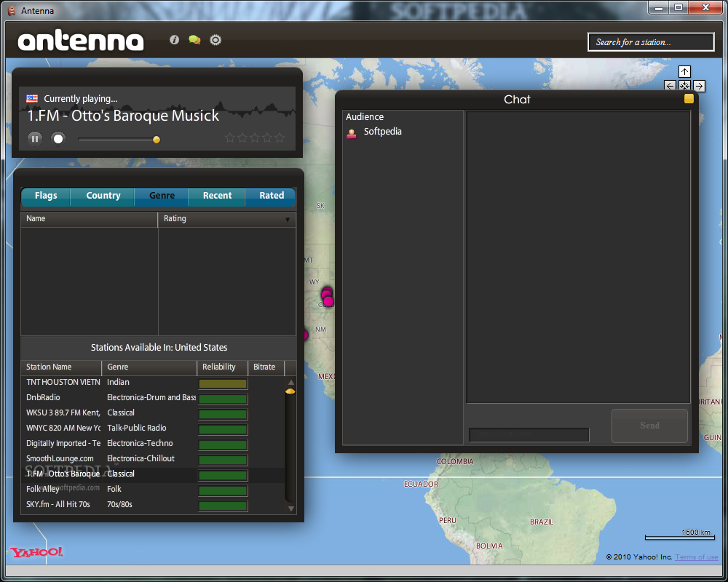Open the Terms of use link

coord(697,557)
